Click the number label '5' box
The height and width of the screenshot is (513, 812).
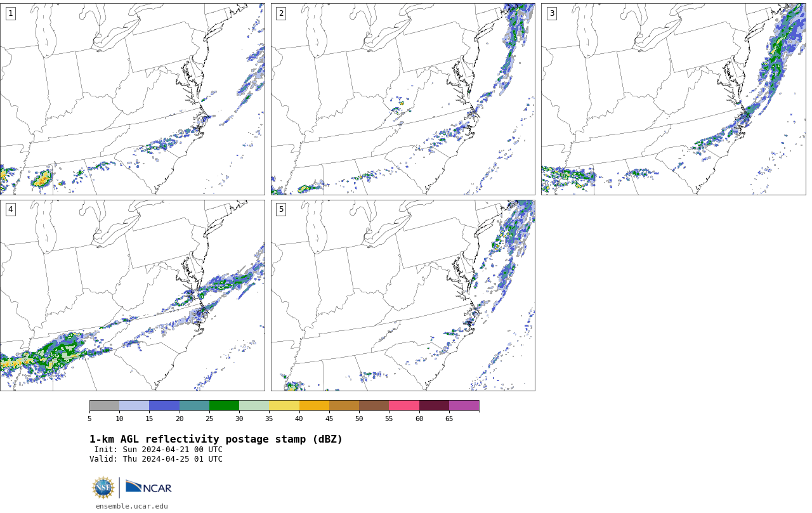(x=281, y=209)
